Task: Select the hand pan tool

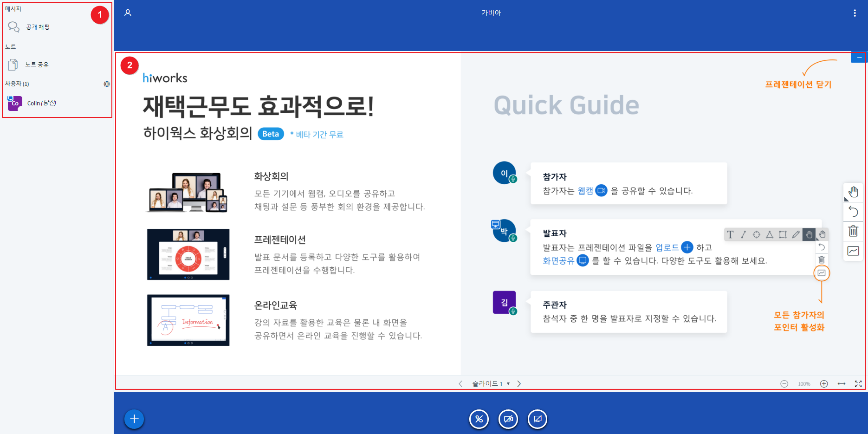Action: 853,192
